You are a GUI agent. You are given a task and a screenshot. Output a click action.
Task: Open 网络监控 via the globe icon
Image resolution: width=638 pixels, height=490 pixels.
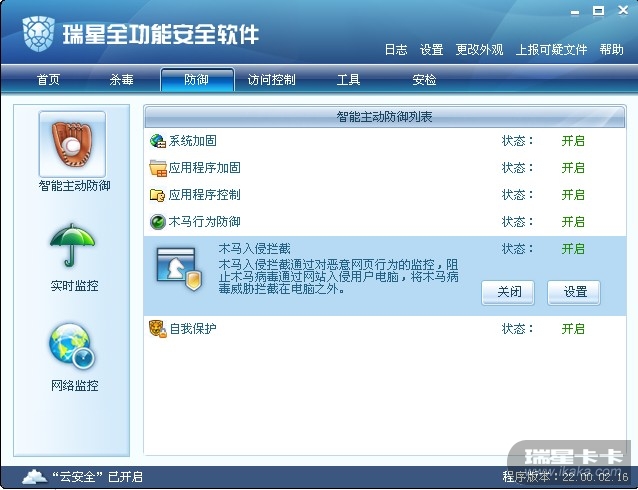click(72, 346)
